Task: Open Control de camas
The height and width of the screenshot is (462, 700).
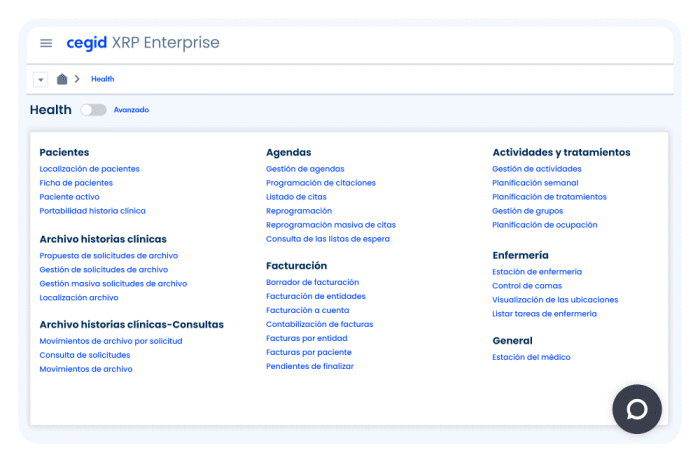Action: [528, 286]
